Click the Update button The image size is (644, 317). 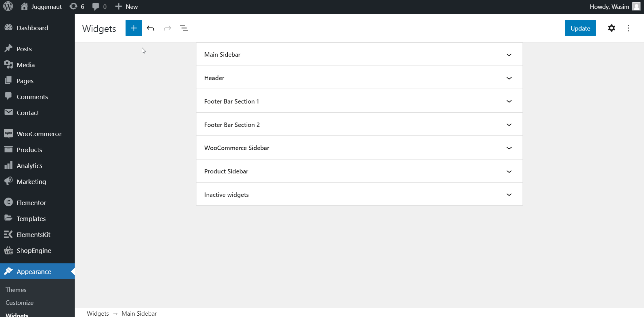(580, 28)
